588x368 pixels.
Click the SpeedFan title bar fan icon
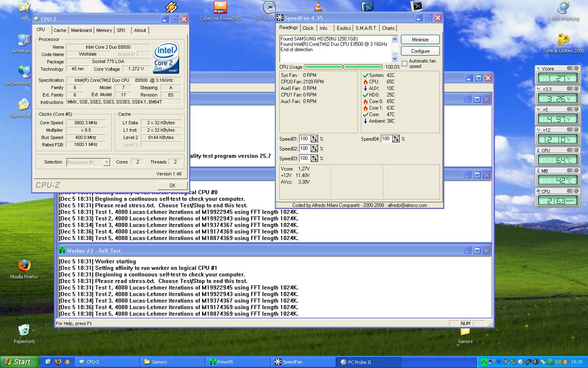[x=280, y=18]
